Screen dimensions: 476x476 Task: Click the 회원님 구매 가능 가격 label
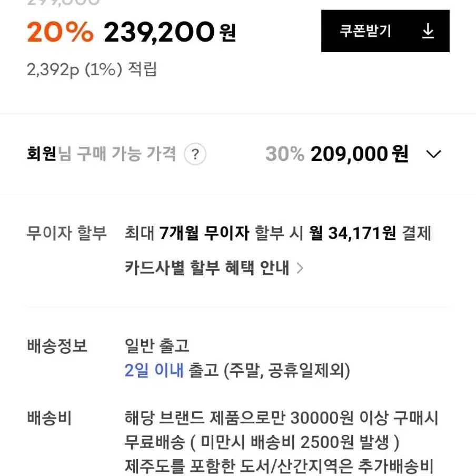coord(102,153)
